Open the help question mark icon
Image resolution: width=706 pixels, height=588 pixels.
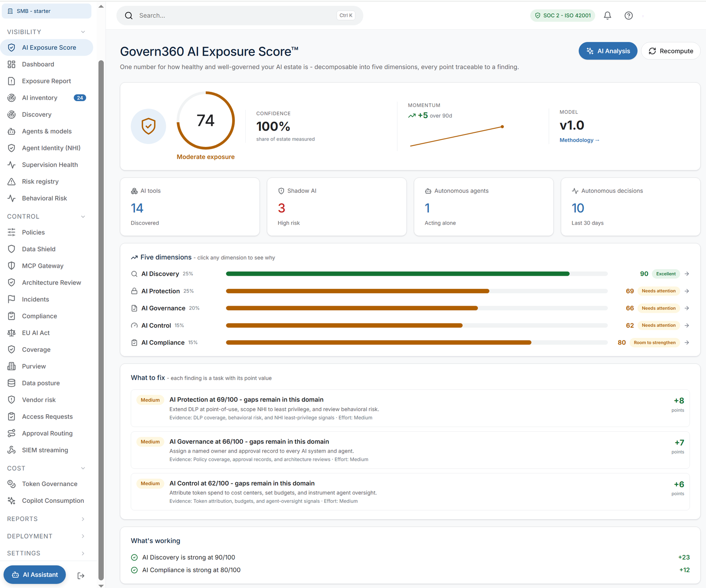coord(629,15)
